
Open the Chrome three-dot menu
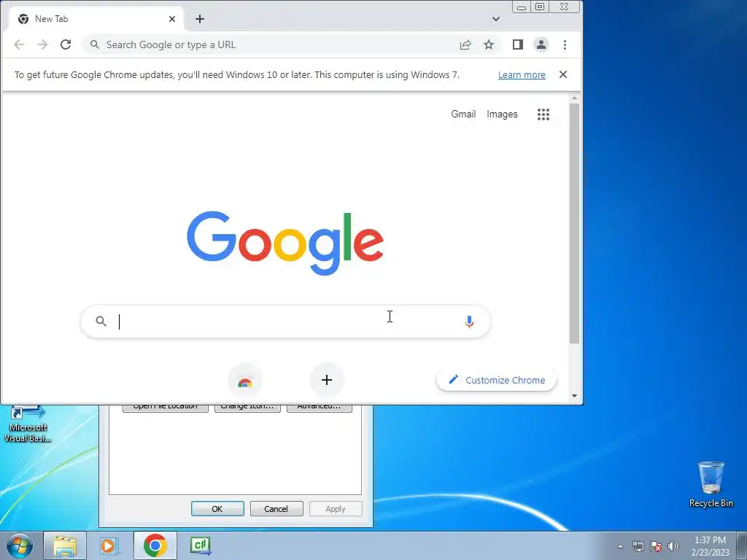(x=565, y=44)
